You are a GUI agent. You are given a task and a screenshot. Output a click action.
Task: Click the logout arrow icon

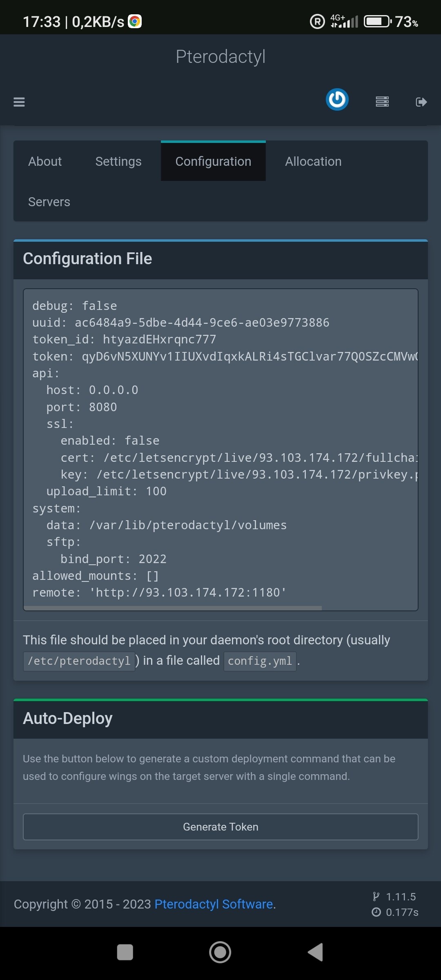[x=421, y=102]
